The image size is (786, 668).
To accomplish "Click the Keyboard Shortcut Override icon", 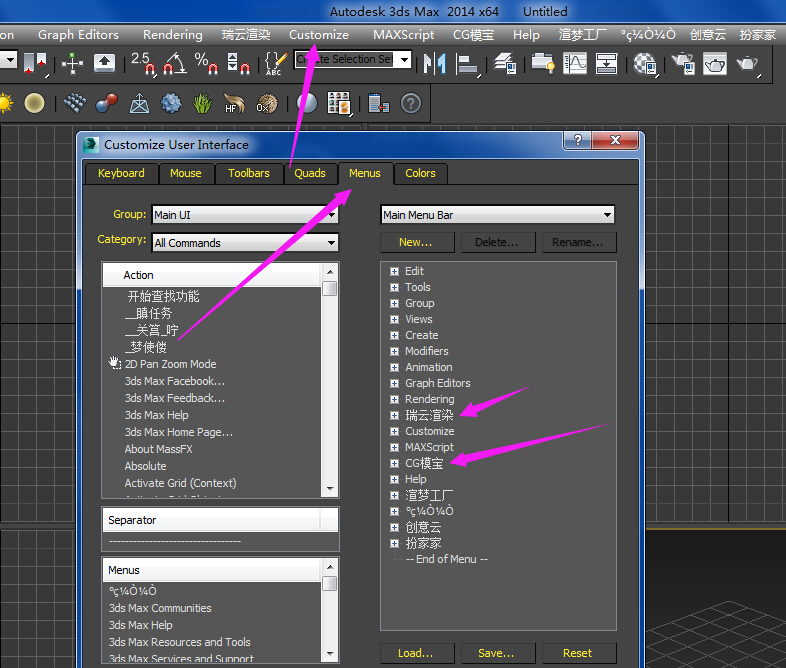I will 104,64.
